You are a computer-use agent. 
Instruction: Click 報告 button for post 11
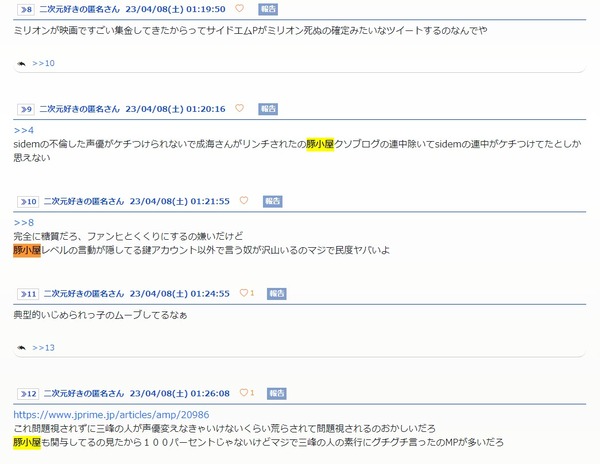tap(277, 294)
